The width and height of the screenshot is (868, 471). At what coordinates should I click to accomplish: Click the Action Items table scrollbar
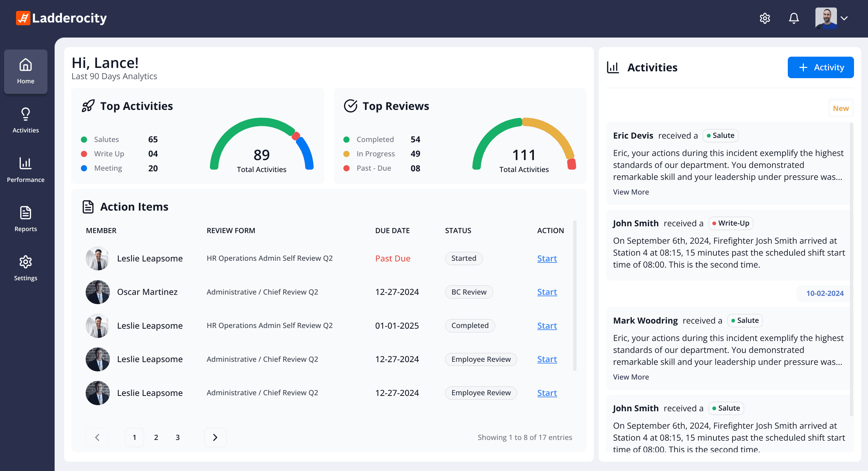pyautogui.click(x=574, y=296)
